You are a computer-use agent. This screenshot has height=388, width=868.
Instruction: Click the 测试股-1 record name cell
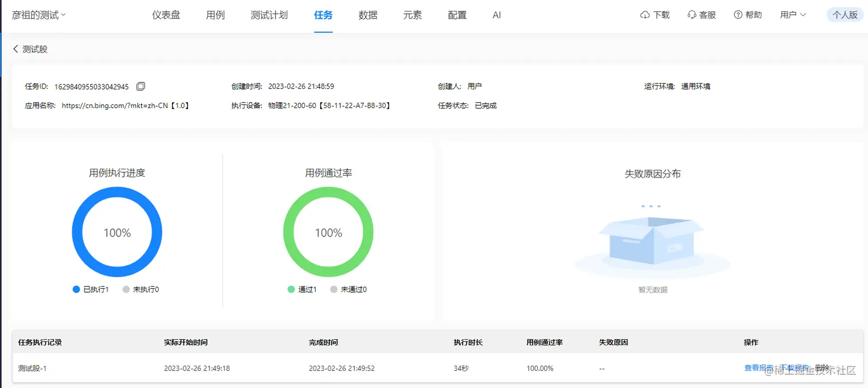(32, 368)
